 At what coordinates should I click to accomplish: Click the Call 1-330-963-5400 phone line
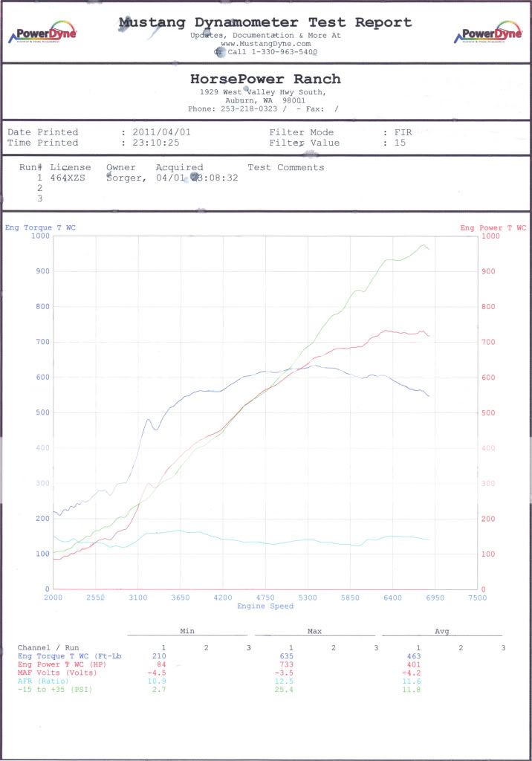tap(272, 52)
